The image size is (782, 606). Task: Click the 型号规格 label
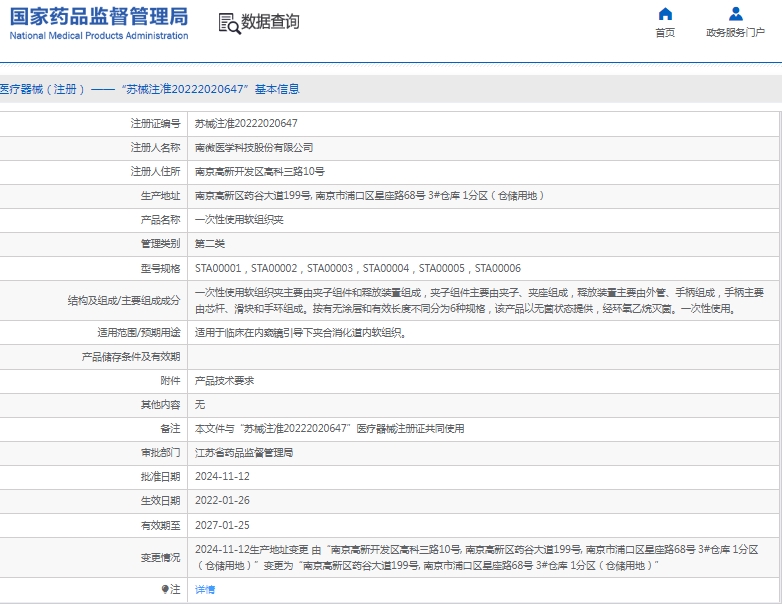pyautogui.click(x=161, y=269)
